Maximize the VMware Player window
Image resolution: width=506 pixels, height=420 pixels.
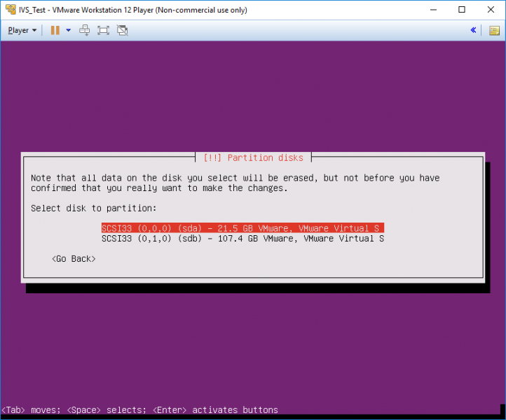pos(462,10)
